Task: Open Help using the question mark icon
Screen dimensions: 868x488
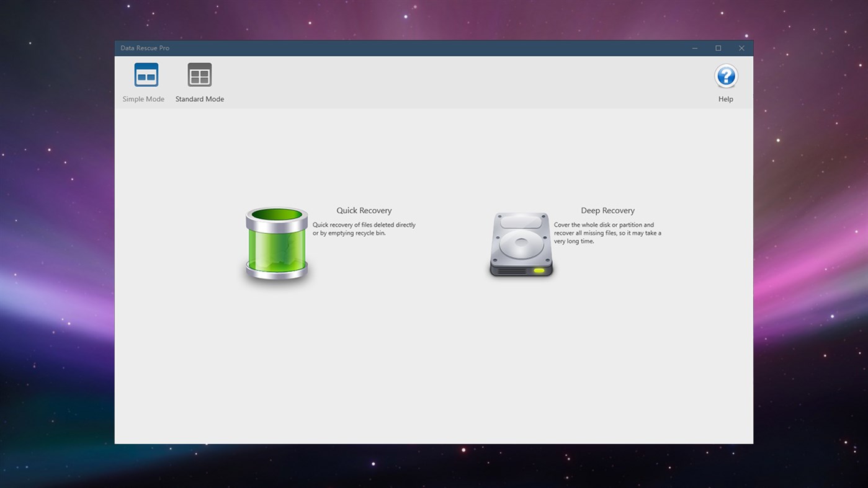Action: click(725, 76)
